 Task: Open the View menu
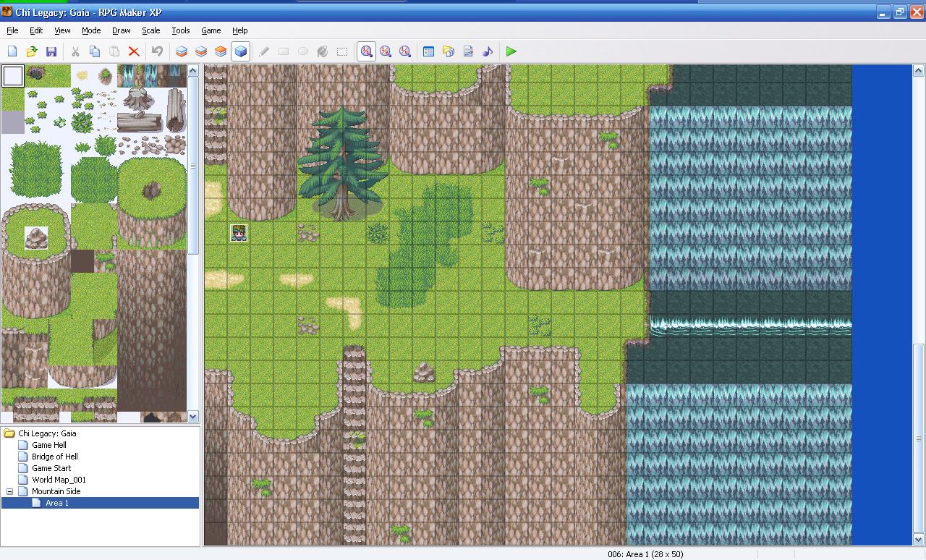click(x=62, y=30)
